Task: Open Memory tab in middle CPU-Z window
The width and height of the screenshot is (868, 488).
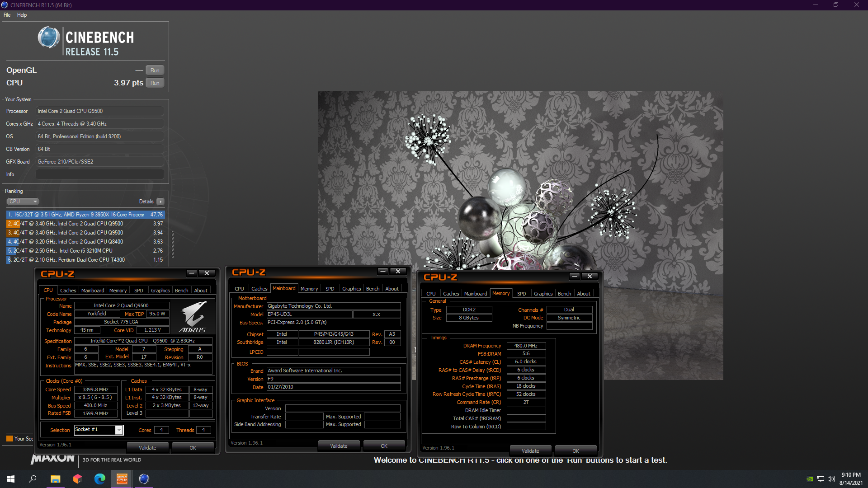Action: (309, 289)
